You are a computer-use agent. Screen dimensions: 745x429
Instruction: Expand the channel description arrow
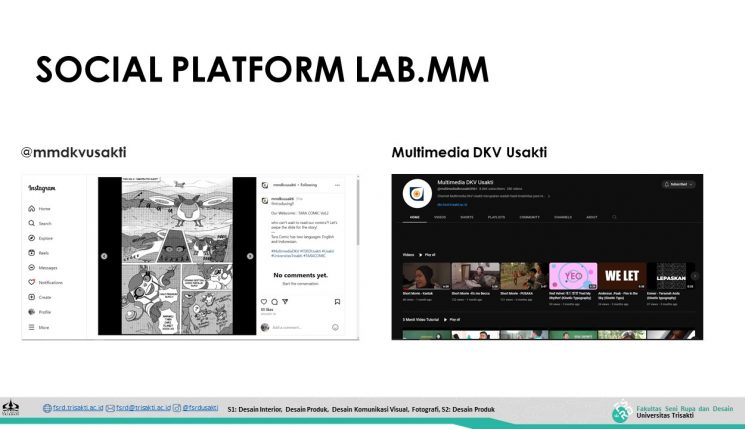pyautogui.click(x=549, y=196)
